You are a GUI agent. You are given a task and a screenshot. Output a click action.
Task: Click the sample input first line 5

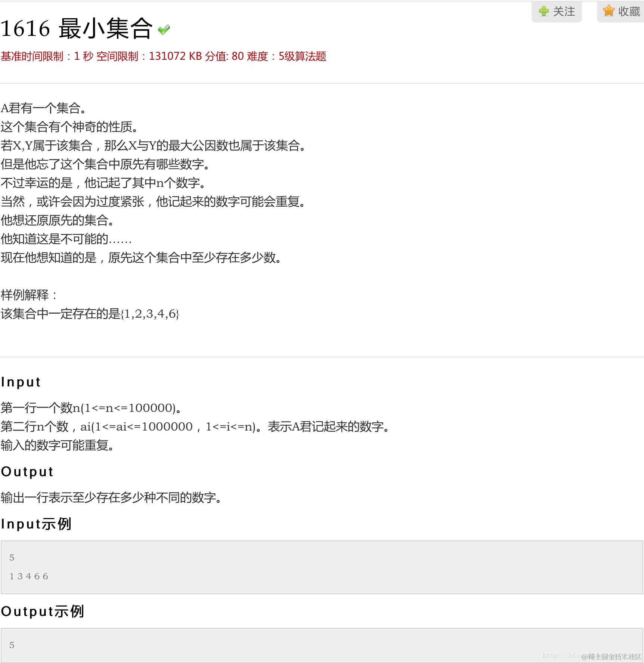12,558
